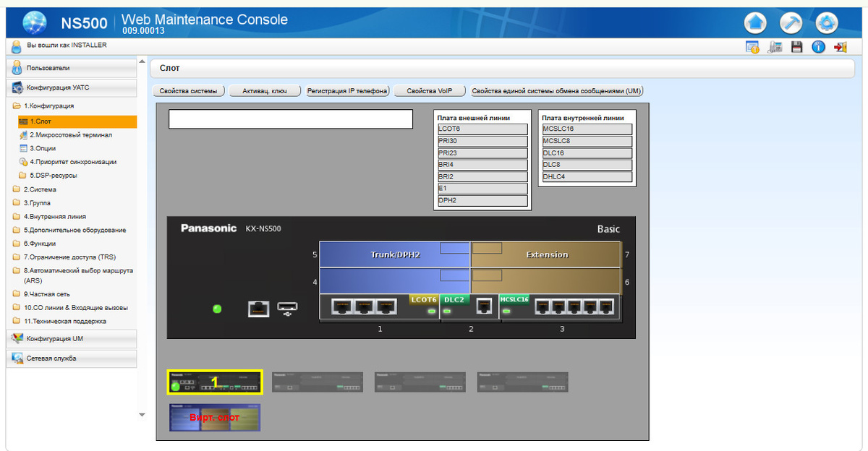
Task: Pick MCSLC16 from extension card list
Action: click(587, 129)
